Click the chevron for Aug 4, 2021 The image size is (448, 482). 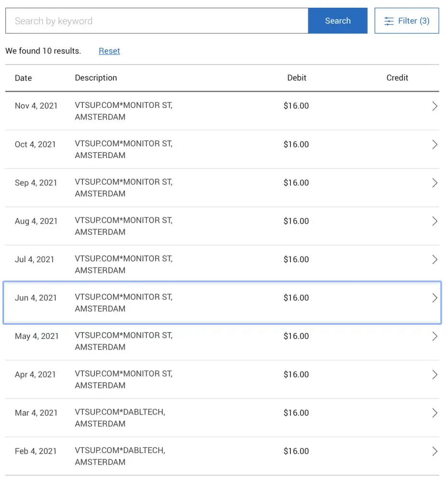click(x=435, y=221)
